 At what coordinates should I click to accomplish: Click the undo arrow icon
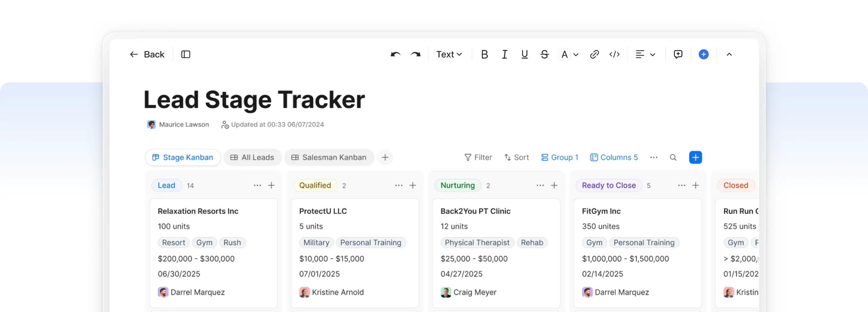395,54
